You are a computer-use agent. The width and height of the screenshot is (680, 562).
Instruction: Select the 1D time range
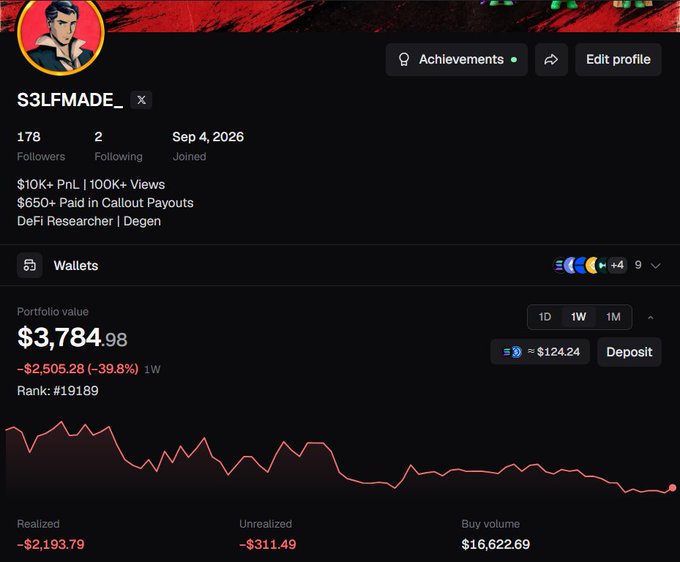(x=545, y=317)
